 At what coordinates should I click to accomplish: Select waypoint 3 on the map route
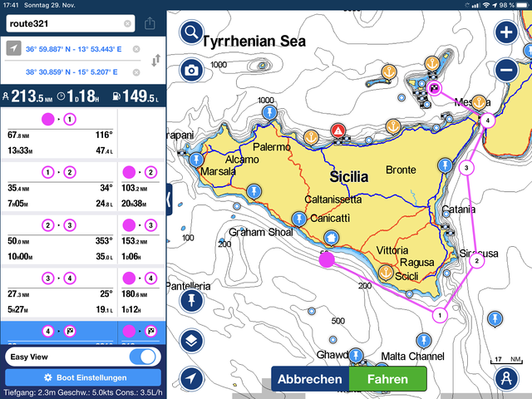(x=467, y=168)
